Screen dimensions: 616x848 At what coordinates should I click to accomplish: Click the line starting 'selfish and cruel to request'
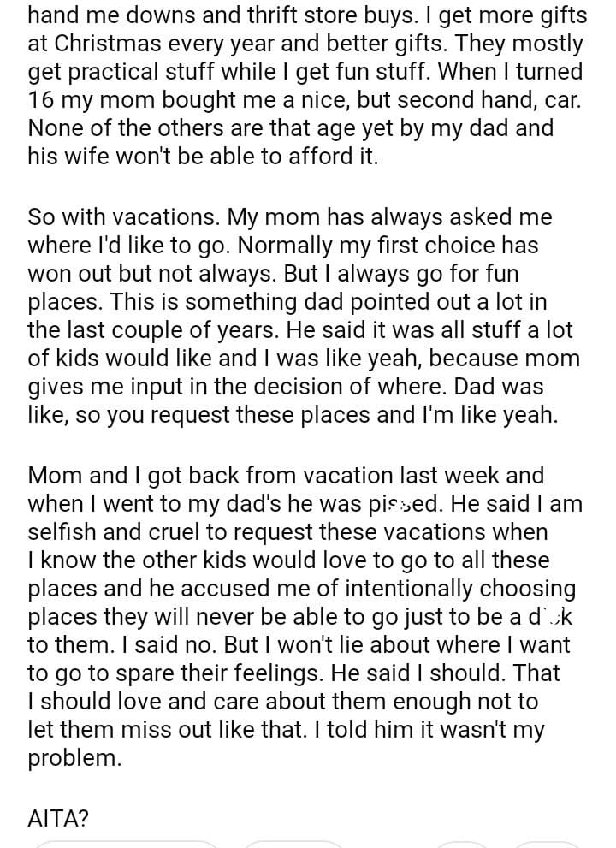287,531
